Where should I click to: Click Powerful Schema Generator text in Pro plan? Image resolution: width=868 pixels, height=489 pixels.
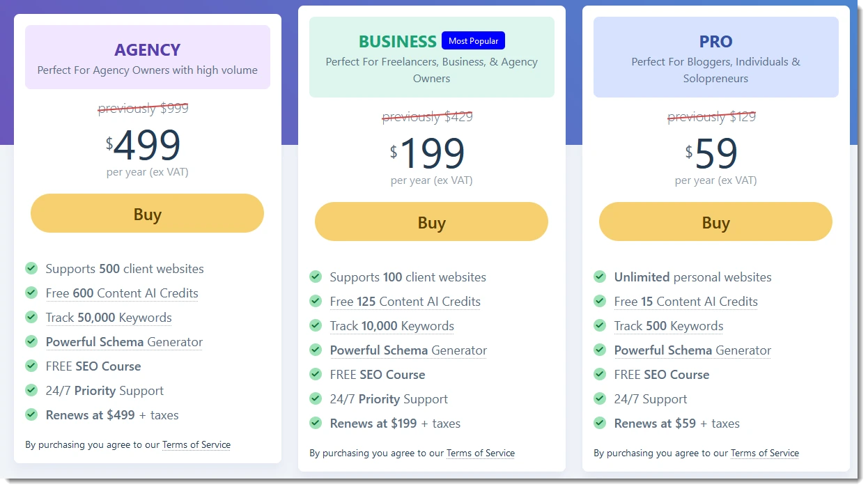(x=692, y=350)
